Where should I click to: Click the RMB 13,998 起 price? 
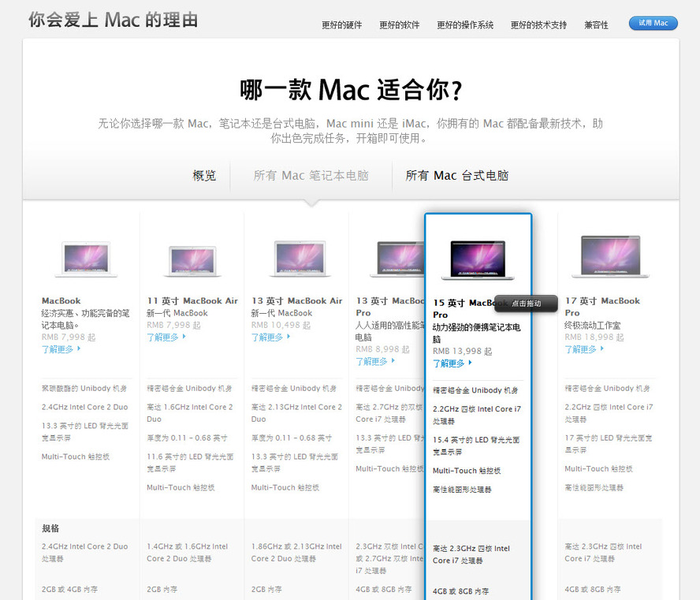point(462,352)
